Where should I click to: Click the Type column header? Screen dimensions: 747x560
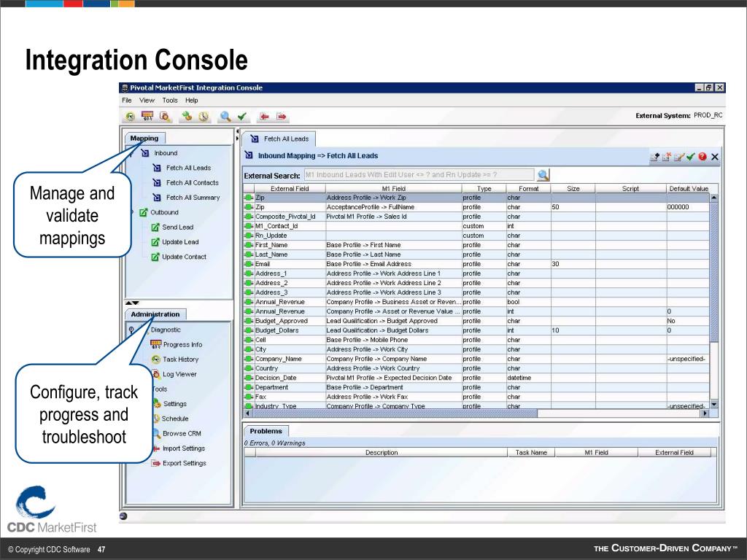(x=484, y=189)
